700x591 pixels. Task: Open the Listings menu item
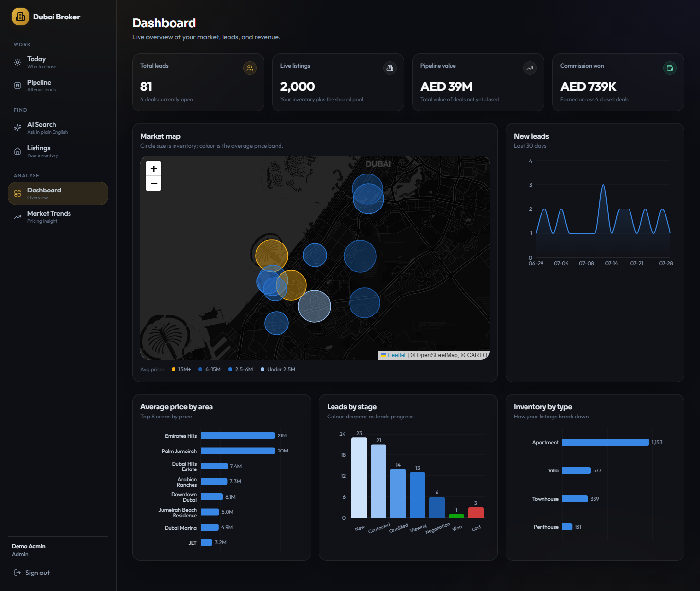coord(58,151)
